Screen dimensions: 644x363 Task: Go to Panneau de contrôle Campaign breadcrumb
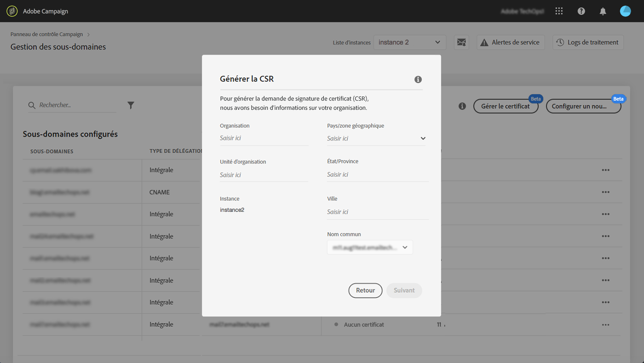coord(47,34)
